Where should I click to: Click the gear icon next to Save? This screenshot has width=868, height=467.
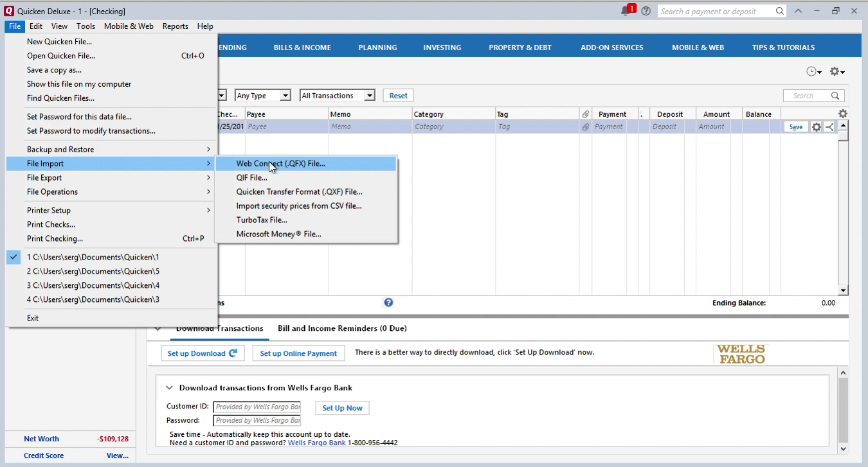816,127
